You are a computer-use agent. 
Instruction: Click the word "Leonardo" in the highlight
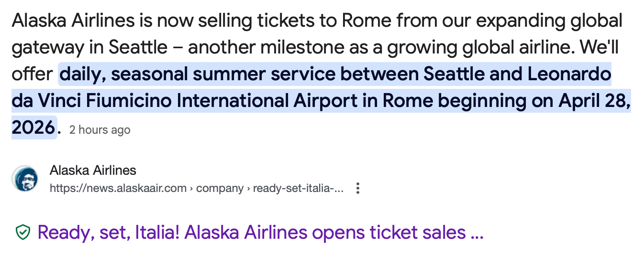coord(569,74)
